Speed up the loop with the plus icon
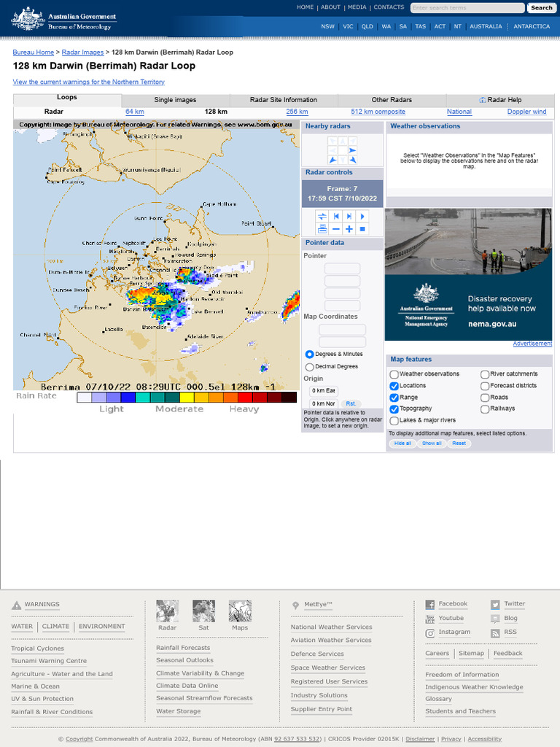The height and width of the screenshot is (747, 560). pyautogui.click(x=349, y=229)
